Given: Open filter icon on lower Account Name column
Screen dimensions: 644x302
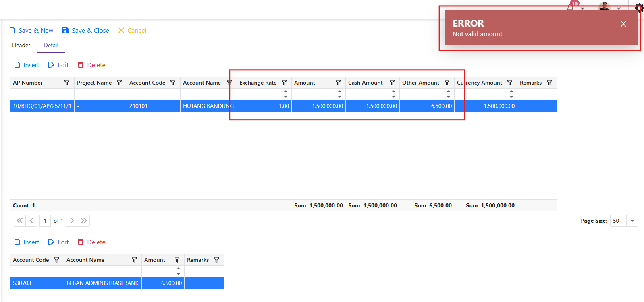Looking at the screenshot, I should [134, 260].
